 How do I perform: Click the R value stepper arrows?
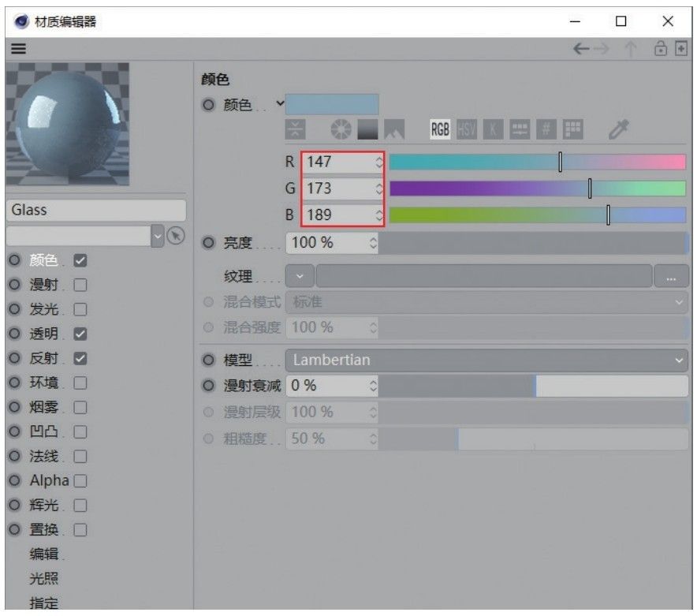(378, 162)
